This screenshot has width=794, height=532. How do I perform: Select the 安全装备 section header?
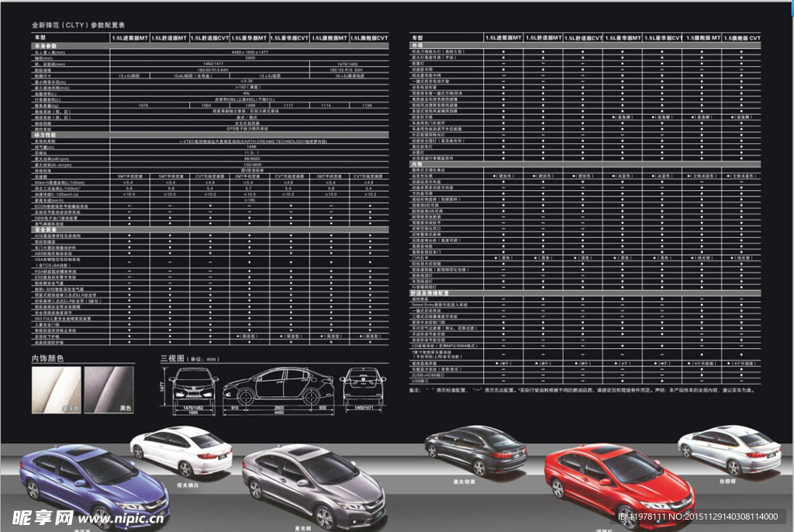(210, 230)
